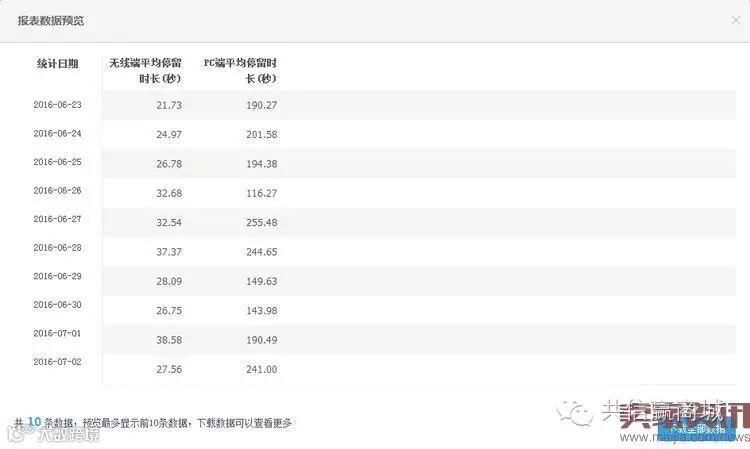Image resolution: width=750 pixels, height=449 pixels.
Task: Click the wireless value 24.97
Action: 169,135
